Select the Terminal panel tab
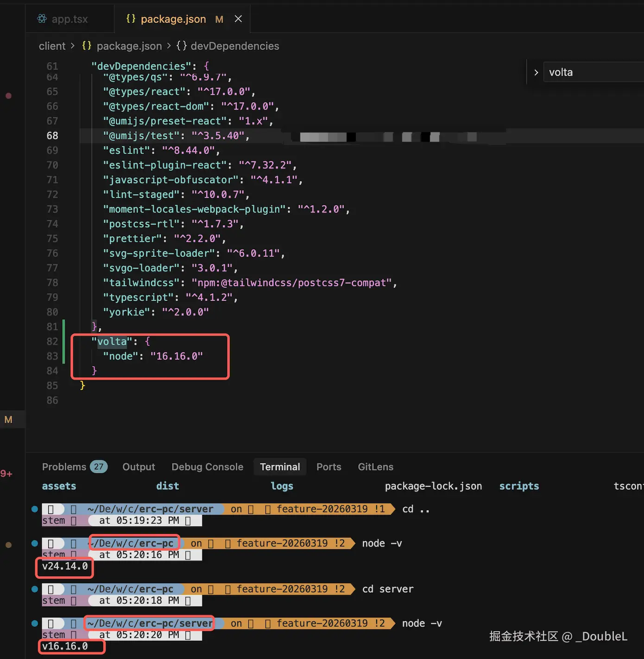The width and height of the screenshot is (644, 659). click(x=280, y=467)
